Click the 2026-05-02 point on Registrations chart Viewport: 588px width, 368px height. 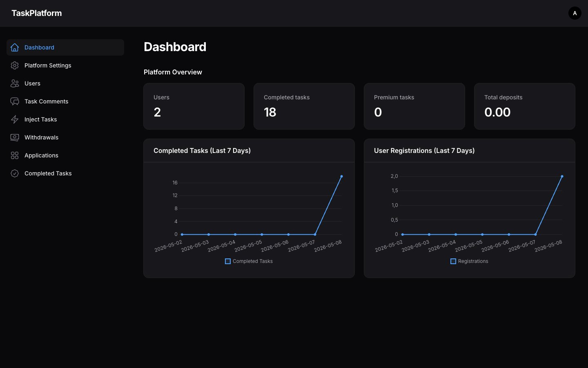403,234
